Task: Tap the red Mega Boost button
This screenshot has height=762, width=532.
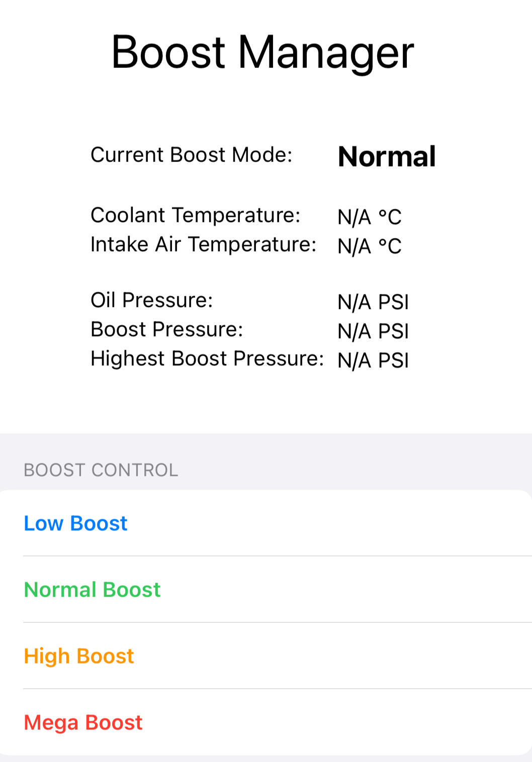Action: [83, 723]
